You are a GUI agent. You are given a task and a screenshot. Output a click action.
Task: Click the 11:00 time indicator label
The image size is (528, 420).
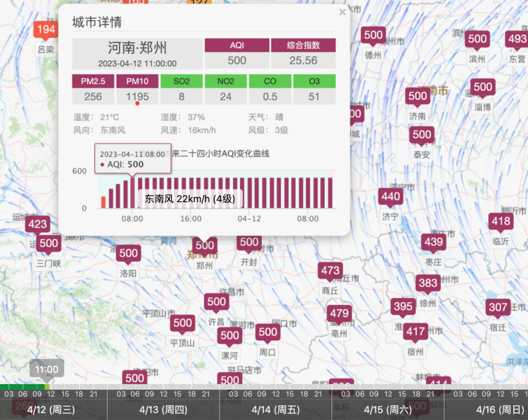point(46,369)
